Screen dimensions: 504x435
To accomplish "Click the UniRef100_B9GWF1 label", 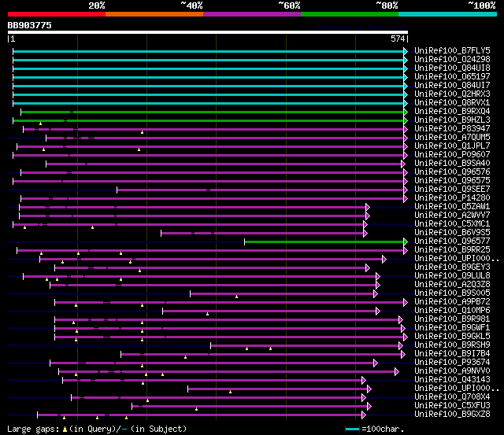I will point(452,328).
